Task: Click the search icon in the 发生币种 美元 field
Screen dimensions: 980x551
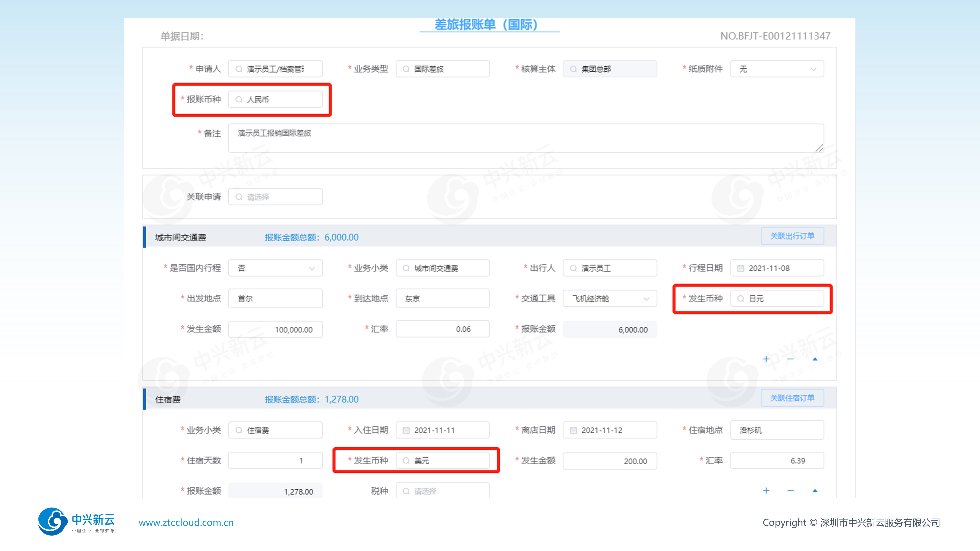Action: point(406,461)
